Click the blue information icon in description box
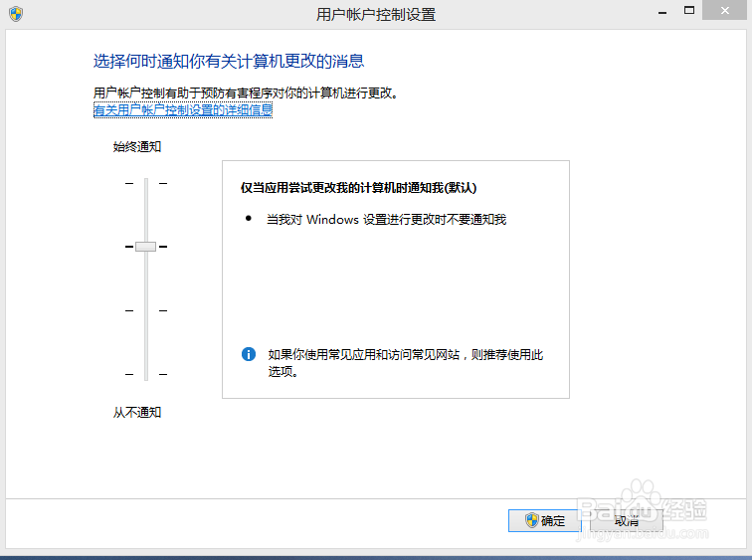 tap(249, 354)
